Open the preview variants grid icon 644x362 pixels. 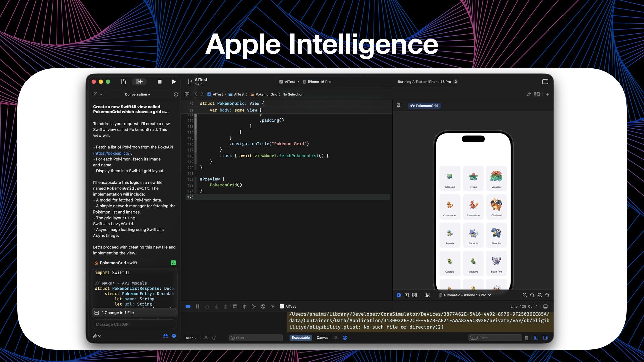coord(415,295)
